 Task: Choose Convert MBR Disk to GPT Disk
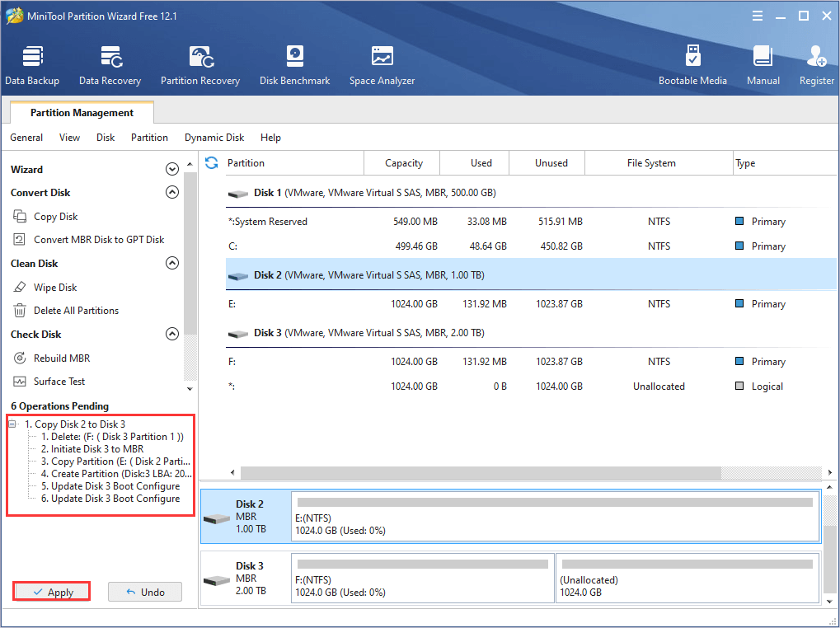88,239
